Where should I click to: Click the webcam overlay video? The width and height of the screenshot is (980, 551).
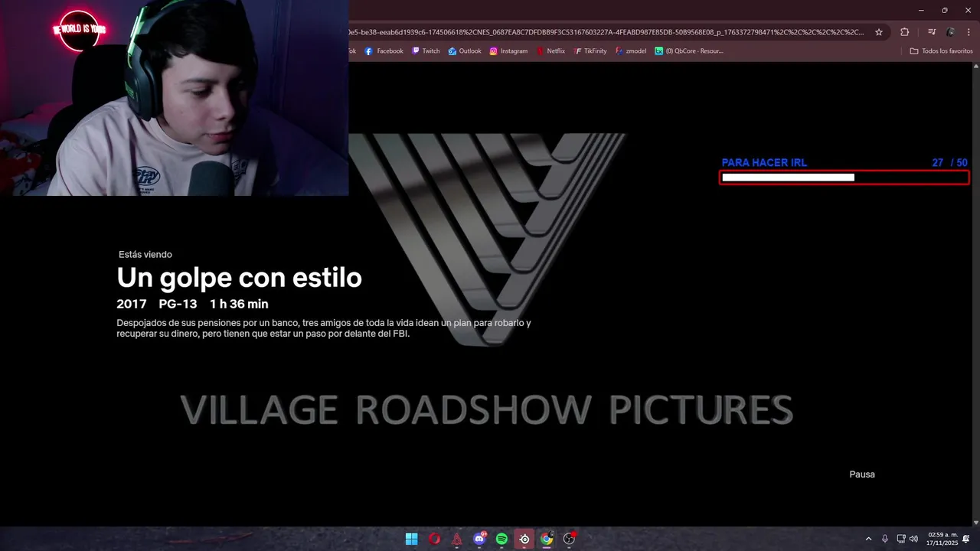pyautogui.click(x=175, y=98)
